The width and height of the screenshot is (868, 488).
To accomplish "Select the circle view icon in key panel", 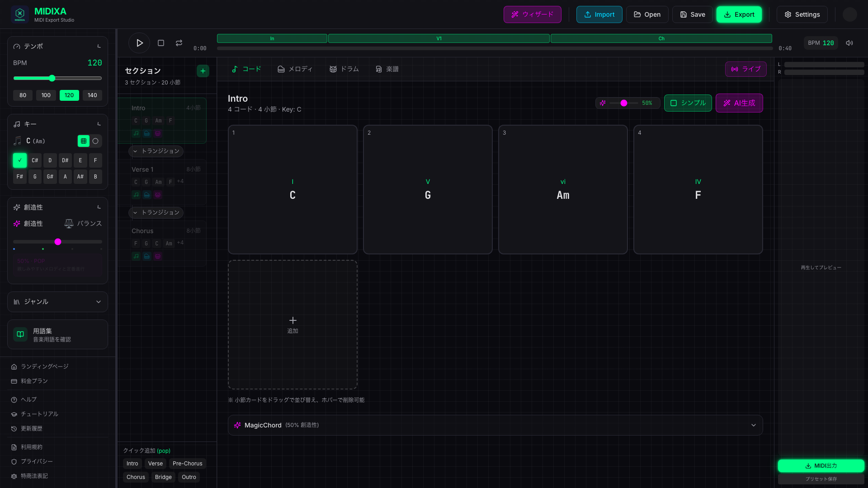I will coord(95,141).
